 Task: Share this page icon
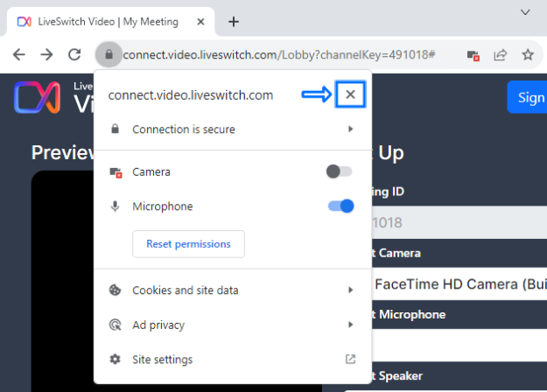click(x=501, y=55)
